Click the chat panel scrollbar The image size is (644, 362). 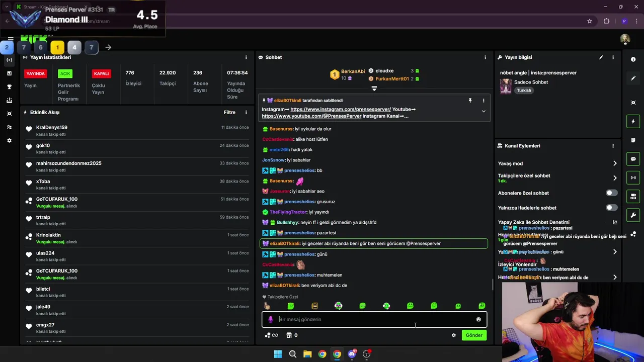point(492,285)
